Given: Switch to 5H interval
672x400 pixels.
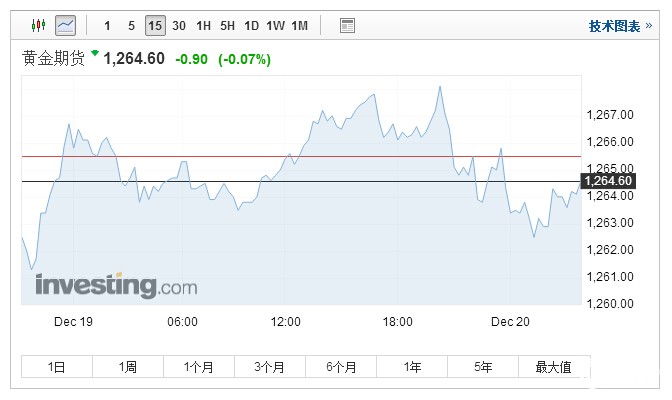Looking at the screenshot, I should coord(227,25).
